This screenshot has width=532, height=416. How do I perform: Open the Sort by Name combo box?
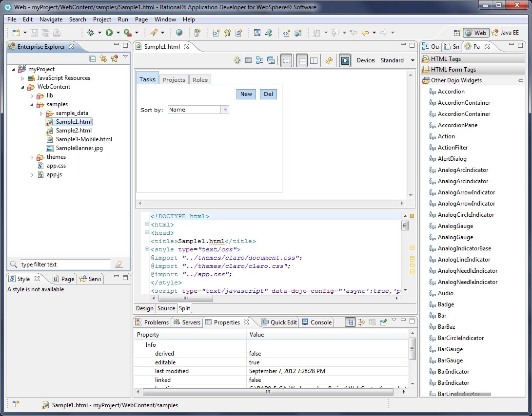(198, 110)
